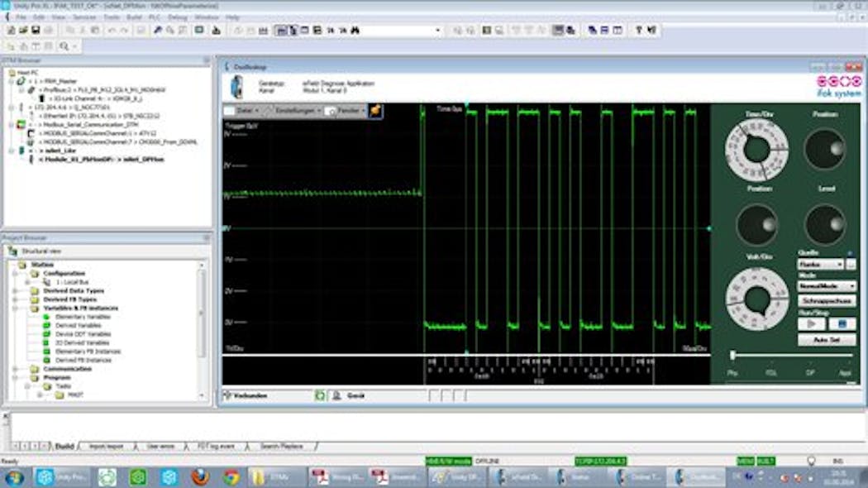This screenshot has width=868, height=488.
Task: Select Host PC in DTM Browser
Action: (x=27, y=73)
